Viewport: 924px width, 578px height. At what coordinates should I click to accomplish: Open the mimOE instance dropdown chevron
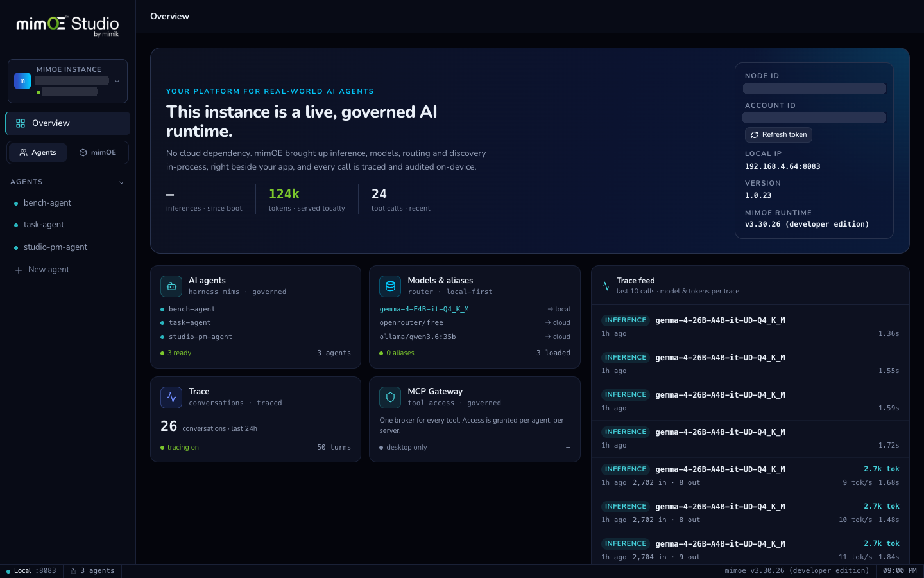point(117,81)
